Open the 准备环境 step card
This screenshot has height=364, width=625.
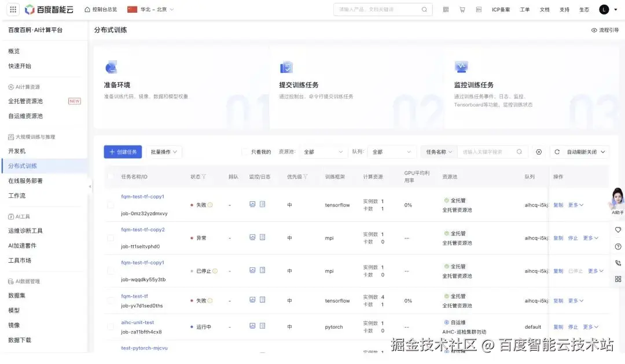181,87
